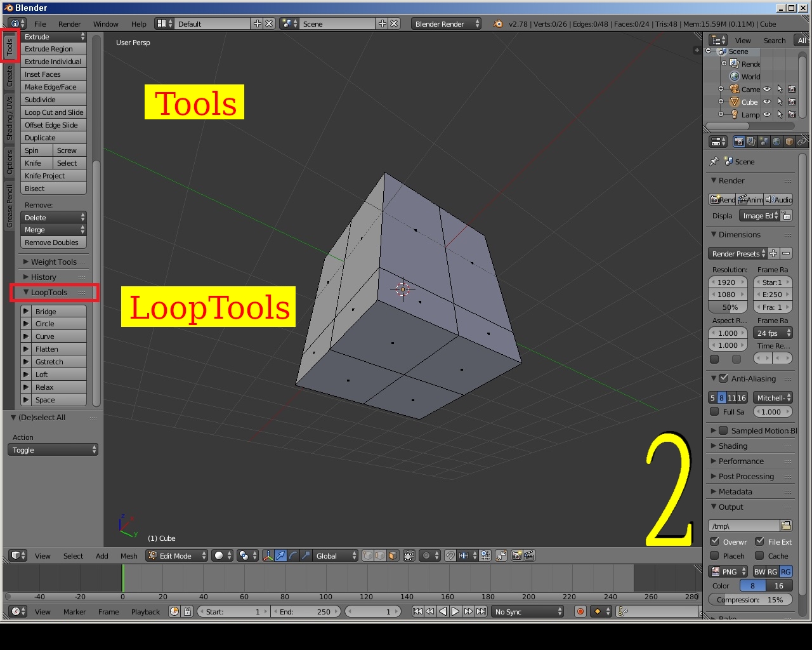Screen dimensions: 812x650
Task: Open the Object properties tab cube icon
Action: (x=789, y=142)
